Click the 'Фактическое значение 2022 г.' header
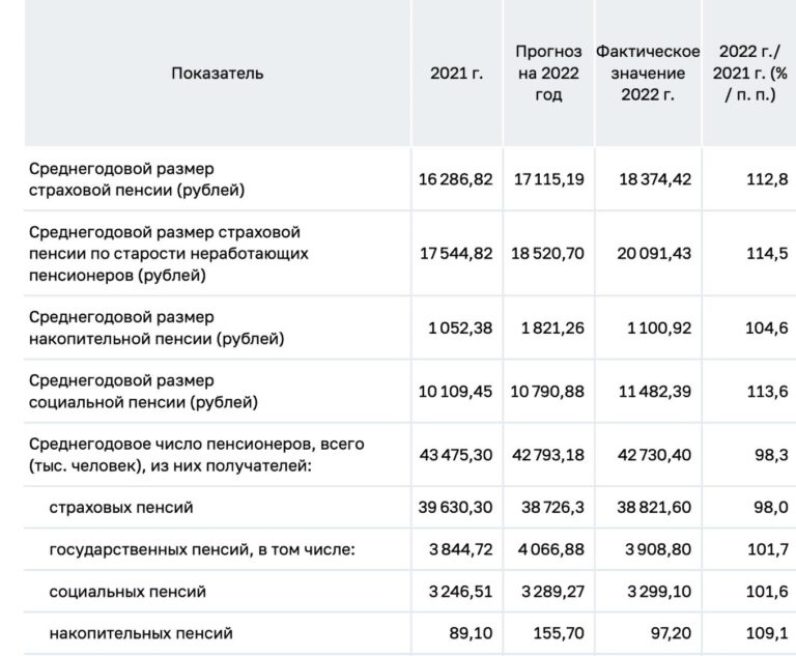796x656 pixels. pyautogui.click(x=648, y=73)
